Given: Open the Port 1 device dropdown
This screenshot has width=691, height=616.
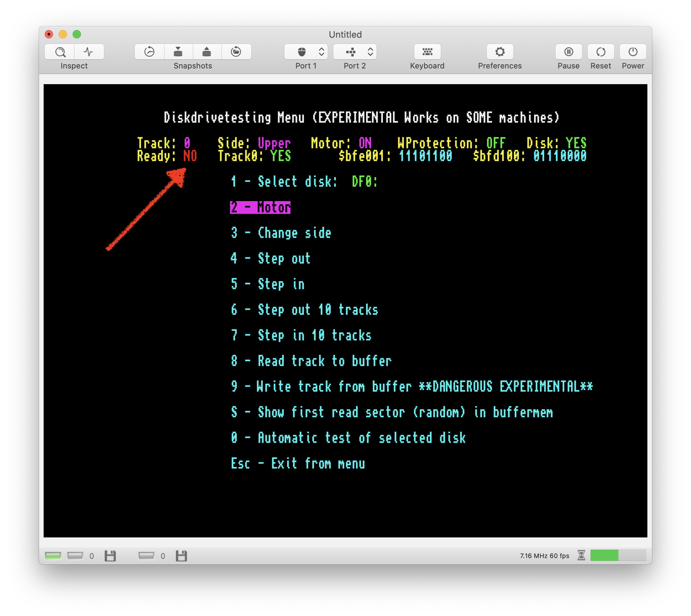Looking at the screenshot, I should coord(306,52).
